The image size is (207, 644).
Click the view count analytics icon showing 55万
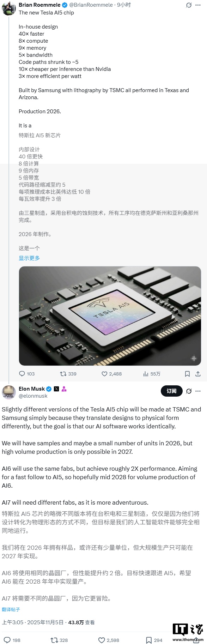pyautogui.click(x=146, y=373)
